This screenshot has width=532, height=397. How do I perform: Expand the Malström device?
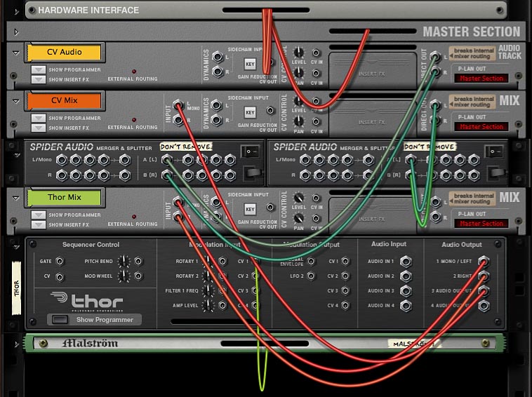pyautogui.click(x=16, y=344)
